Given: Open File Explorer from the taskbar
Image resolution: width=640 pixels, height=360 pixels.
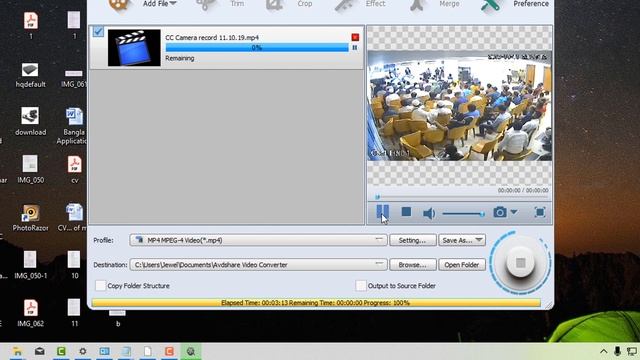Looking at the screenshot, I should click(x=17, y=351).
